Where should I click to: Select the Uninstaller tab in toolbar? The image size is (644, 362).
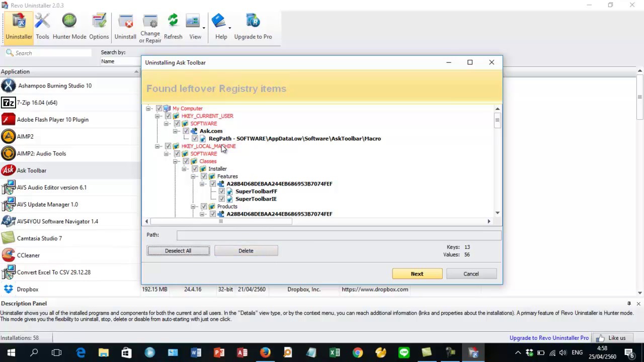19,27
